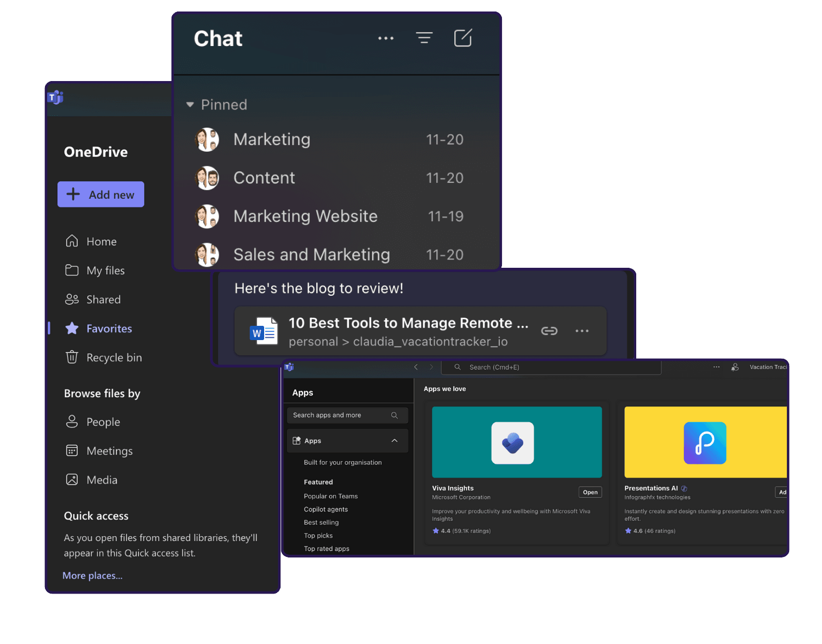Select Built for your organisation
This screenshot has width=822, height=644.
pyautogui.click(x=343, y=463)
